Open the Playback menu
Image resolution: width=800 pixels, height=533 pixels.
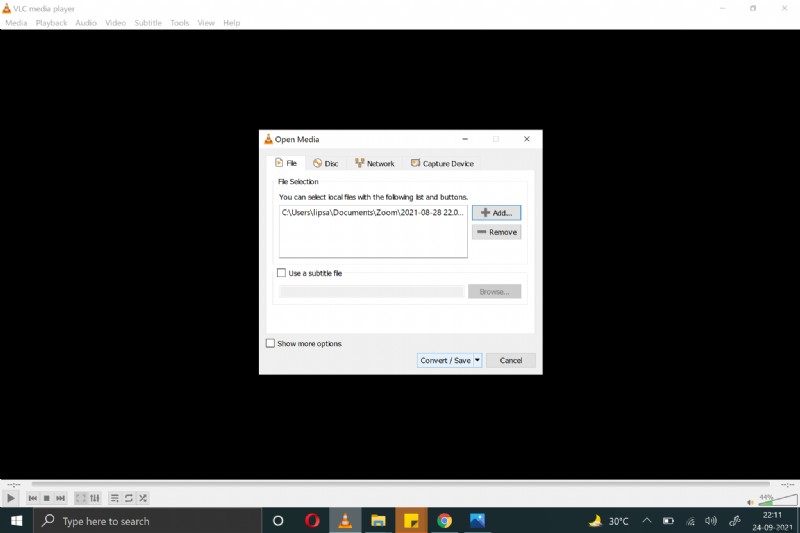click(x=51, y=23)
